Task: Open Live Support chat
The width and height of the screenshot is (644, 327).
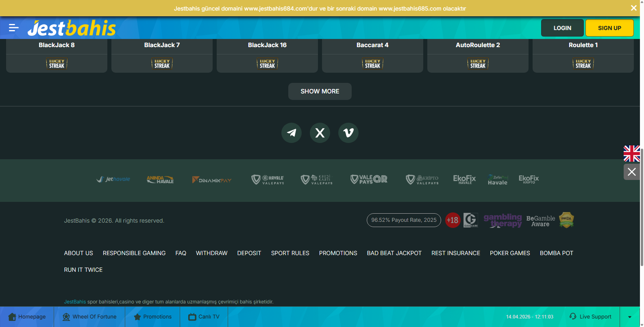Action: [x=590, y=317]
